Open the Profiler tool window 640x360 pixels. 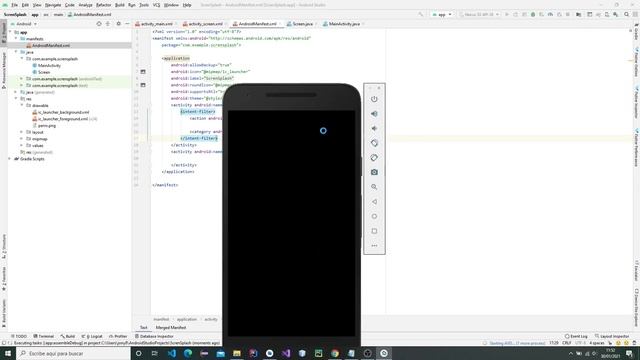118,336
